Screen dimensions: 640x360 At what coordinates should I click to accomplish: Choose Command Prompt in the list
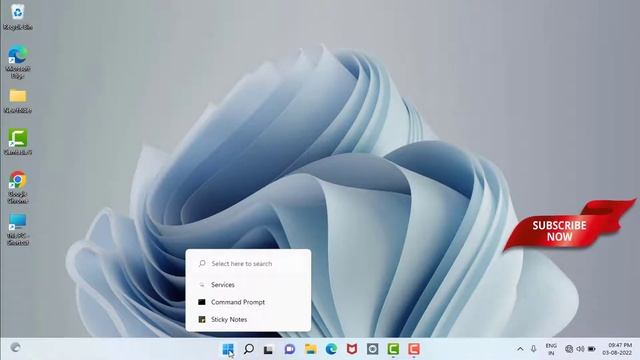pyautogui.click(x=248, y=302)
